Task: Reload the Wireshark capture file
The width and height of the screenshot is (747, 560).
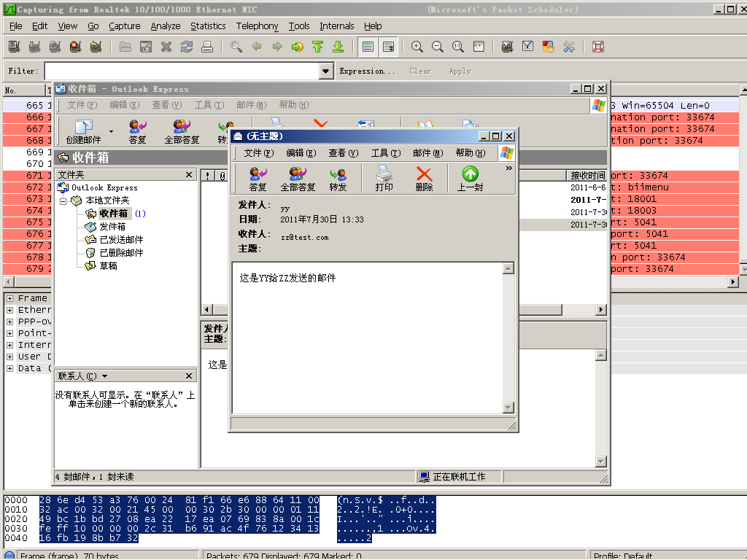Action: pos(187,47)
